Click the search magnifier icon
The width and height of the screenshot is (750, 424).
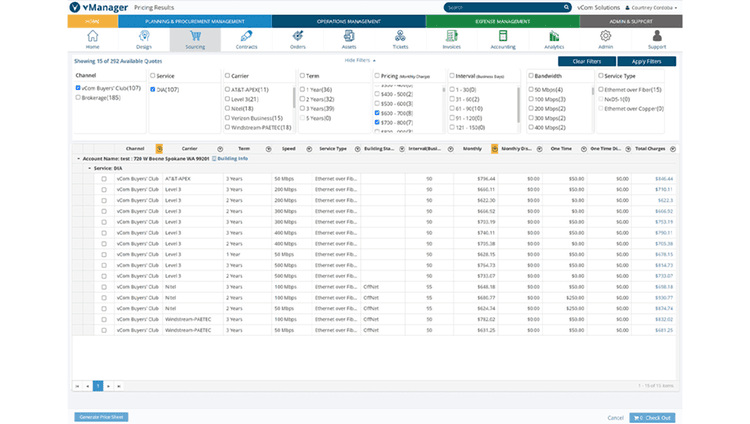566,7
